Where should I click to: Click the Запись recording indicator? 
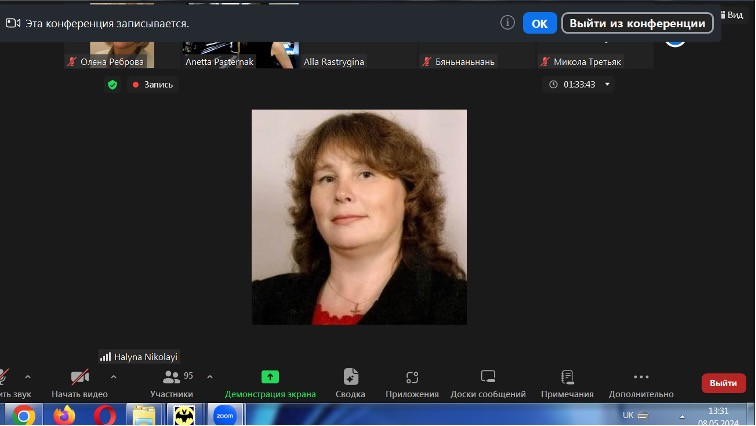[153, 85]
